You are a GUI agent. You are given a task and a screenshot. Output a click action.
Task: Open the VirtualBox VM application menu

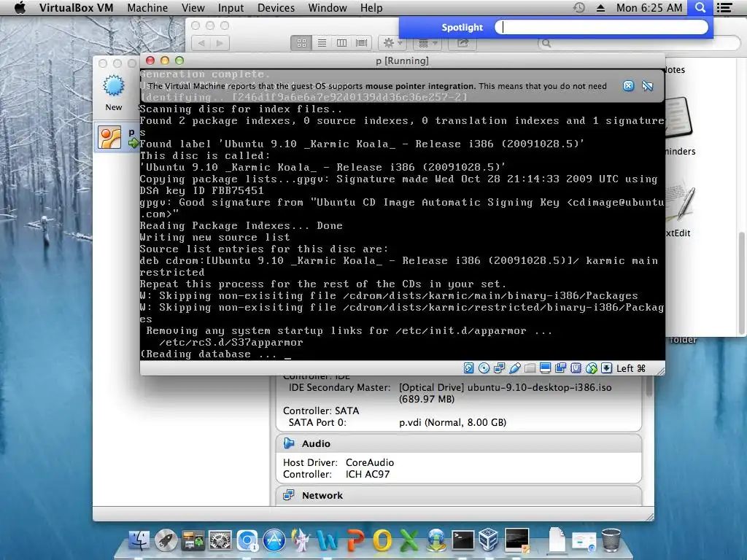[x=76, y=7]
